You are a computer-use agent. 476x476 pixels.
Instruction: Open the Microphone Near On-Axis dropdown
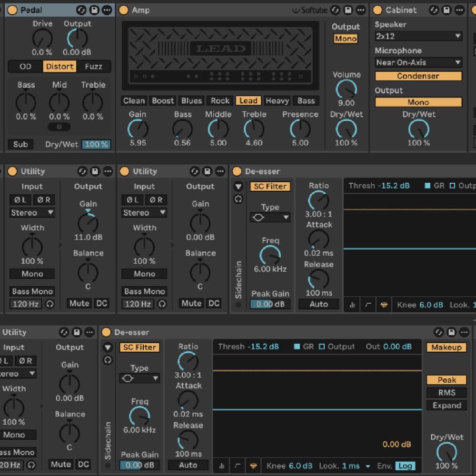point(418,62)
